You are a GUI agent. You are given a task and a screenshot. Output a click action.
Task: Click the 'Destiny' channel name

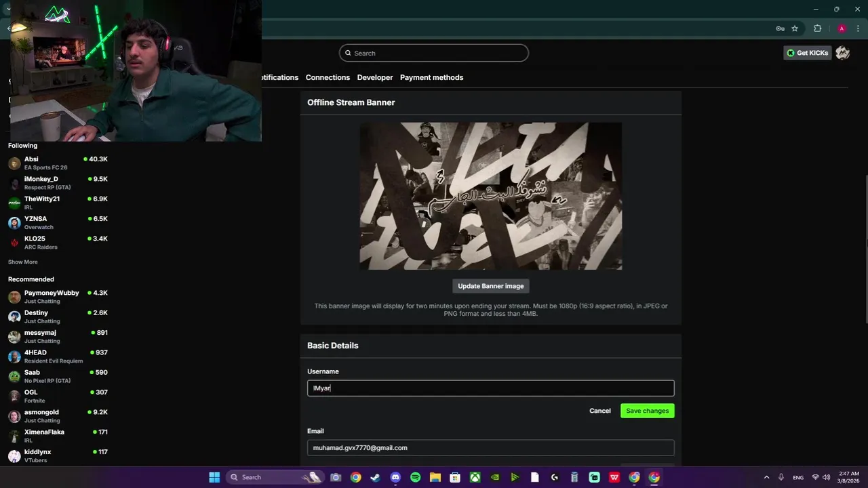[x=36, y=312]
